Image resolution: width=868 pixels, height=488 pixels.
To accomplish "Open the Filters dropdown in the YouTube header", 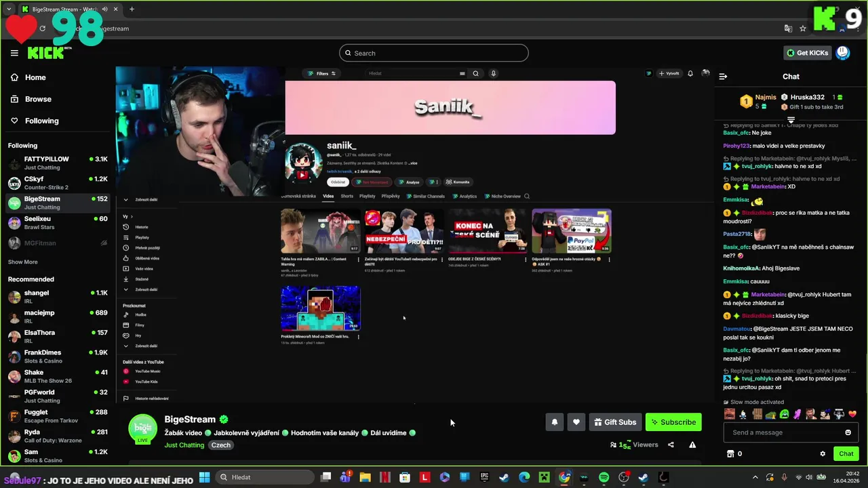I will pyautogui.click(x=322, y=73).
